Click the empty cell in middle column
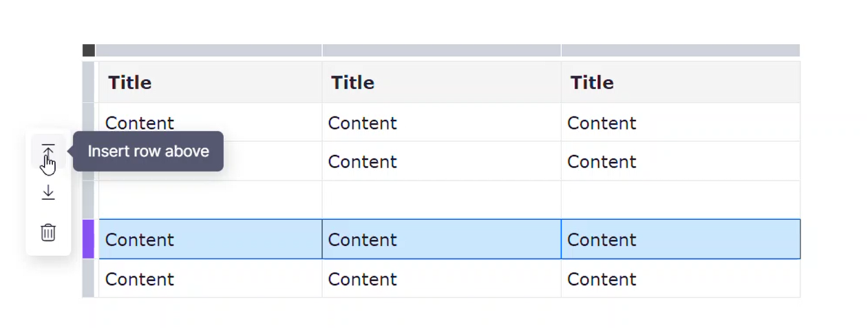Viewport: 868px width, 328px height. [x=441, y=200]
